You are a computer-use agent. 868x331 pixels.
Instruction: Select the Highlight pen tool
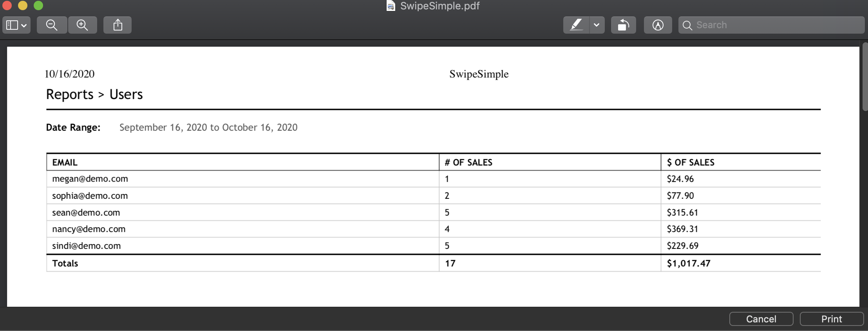point(576,25)
